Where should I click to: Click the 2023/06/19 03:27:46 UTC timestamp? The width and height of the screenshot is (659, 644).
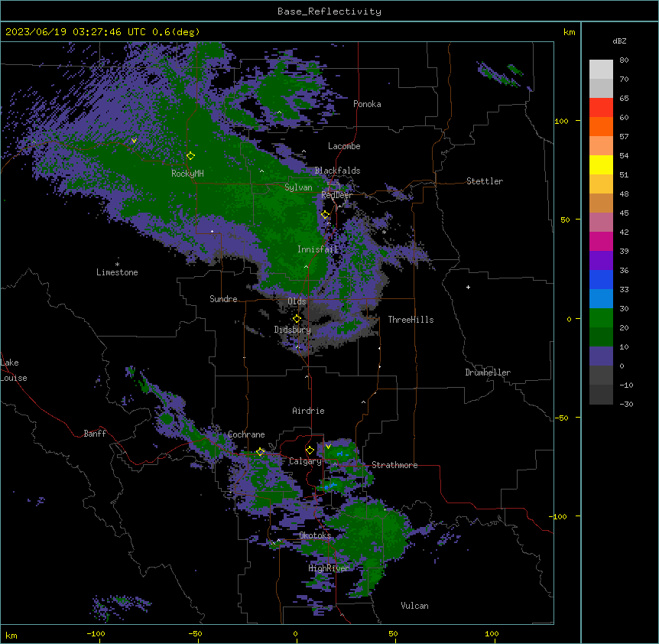[x=75, y=32]
